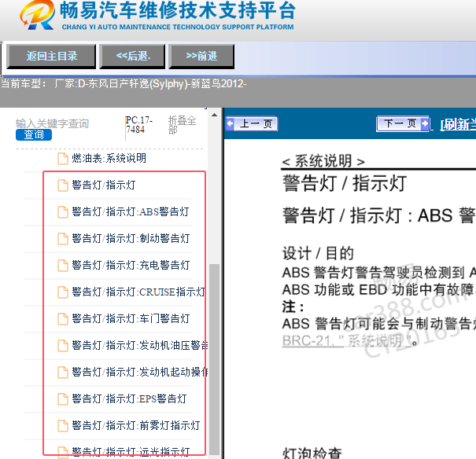476x459 pixels.
Task: Click the document icon beside 发动机起动操作
Action: tap(62, 372)
